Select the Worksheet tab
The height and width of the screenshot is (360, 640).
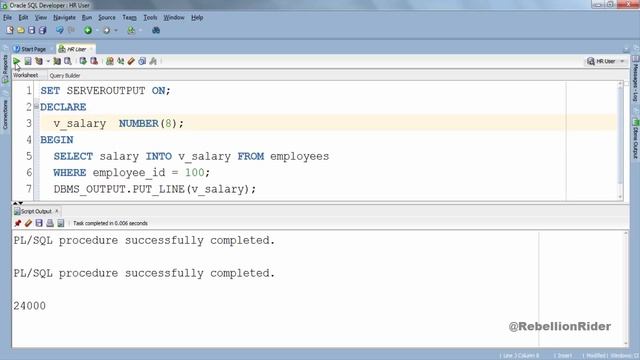click(25, 75)
